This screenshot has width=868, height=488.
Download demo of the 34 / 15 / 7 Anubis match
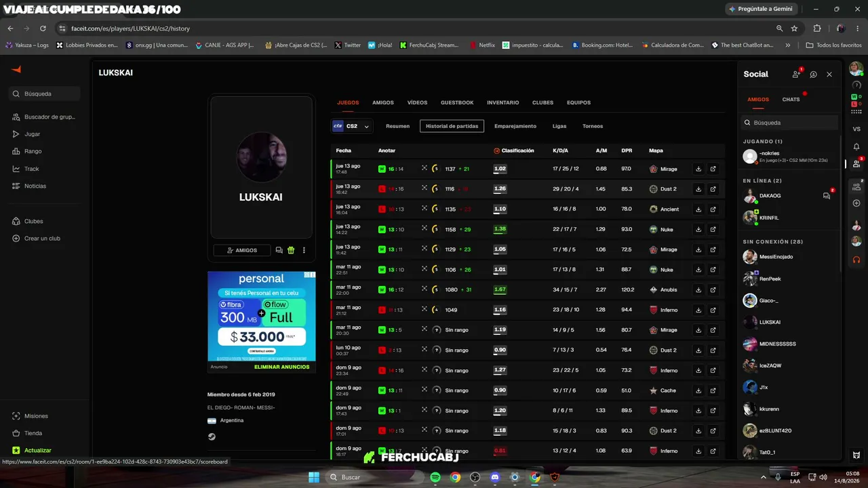click(x=698, y=289)
